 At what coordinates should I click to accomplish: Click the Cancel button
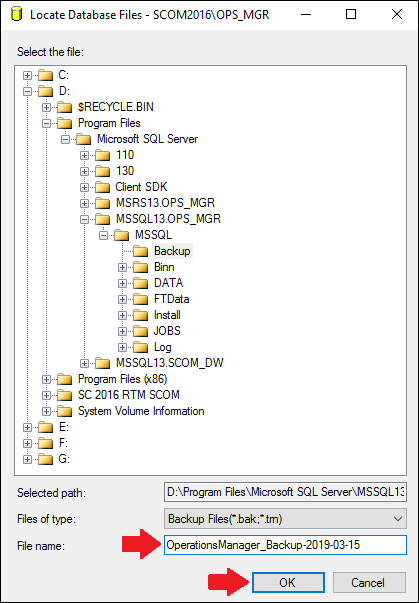[x=369, y=583]
